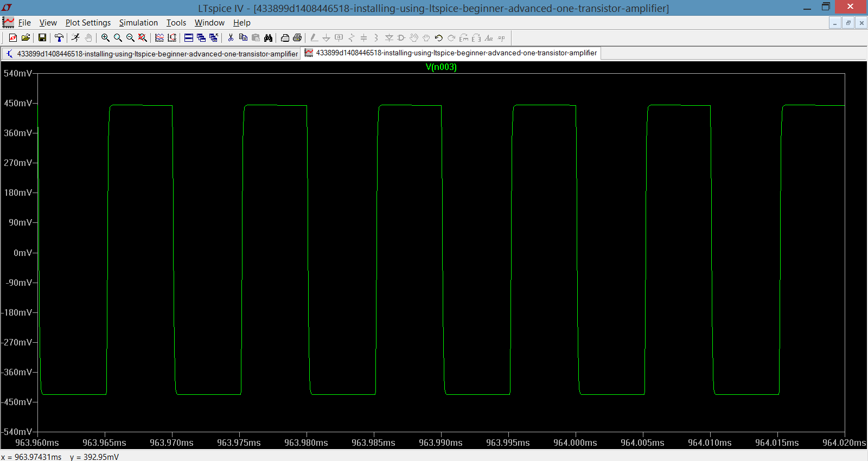Tile windows horizontally icon

click(189, 37)
